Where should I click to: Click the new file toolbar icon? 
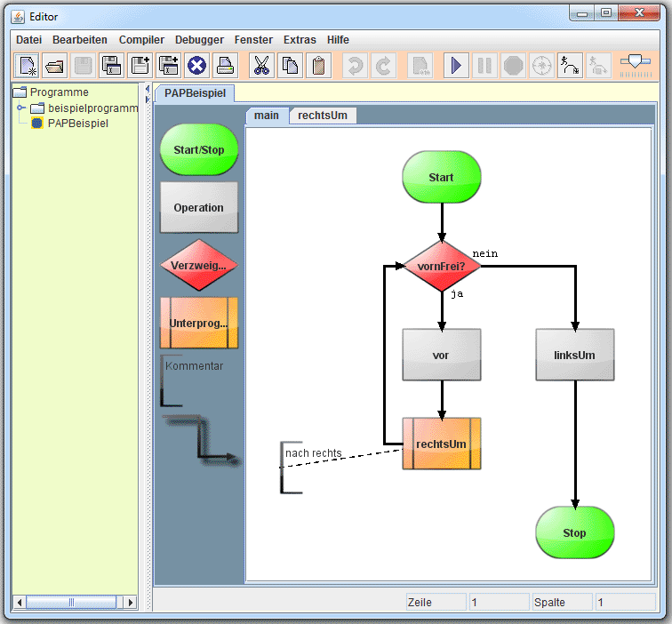(27, 66)
